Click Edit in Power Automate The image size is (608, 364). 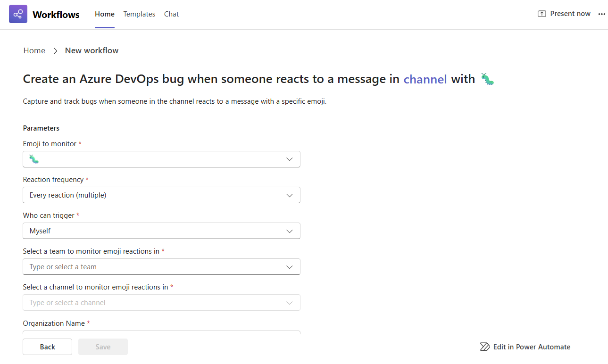(525, 347)
